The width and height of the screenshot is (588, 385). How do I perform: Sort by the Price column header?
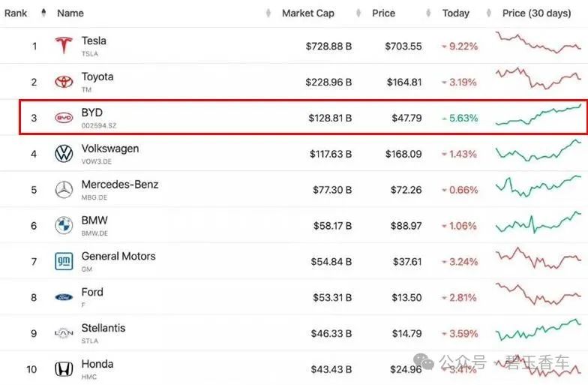click(x=383, y=13)
